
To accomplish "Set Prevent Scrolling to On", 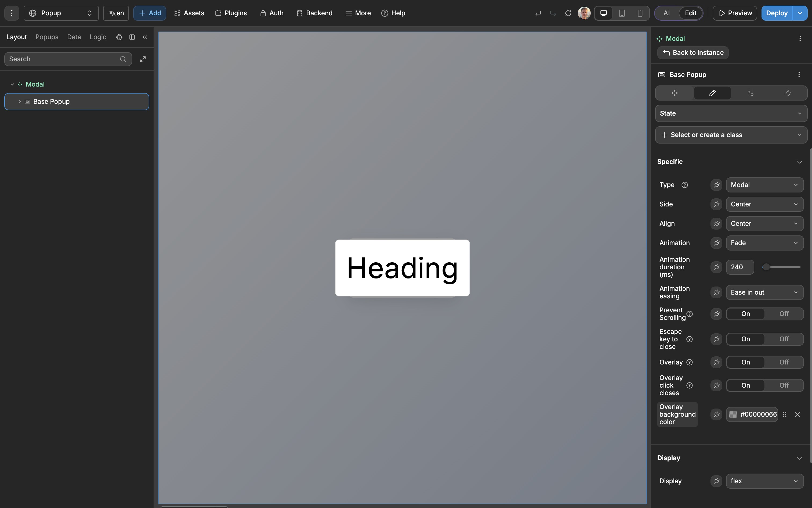I will coord(746,314).
